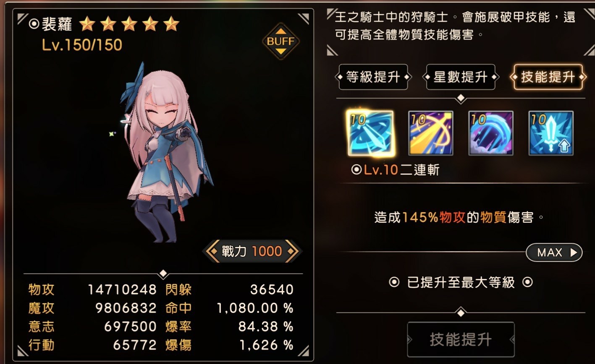595x364 pixels.
Task: Click the circle marker left of 已提升至最大等級
Action: point(394,282)
